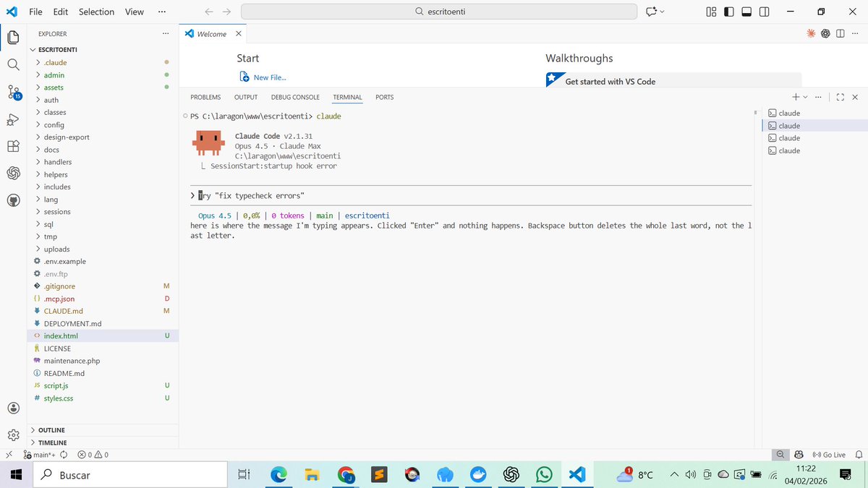
Task: Click Go Live in status bar
Action: [x=829, y=455]
